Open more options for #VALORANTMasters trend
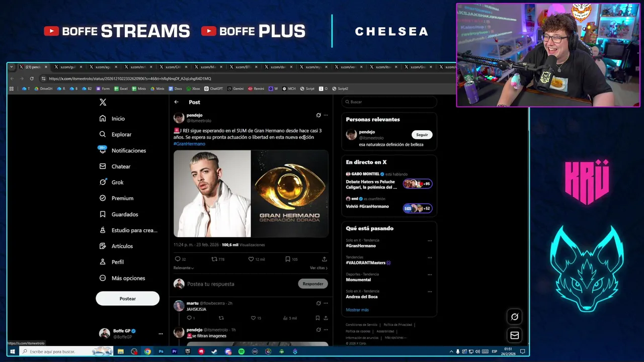 tap(430, 257)
